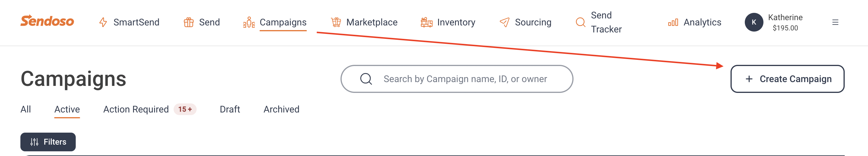Click the 15+ action required badge
Image resolution: width=868 pixels, height=156 pixels.
[x=185, y=109]
